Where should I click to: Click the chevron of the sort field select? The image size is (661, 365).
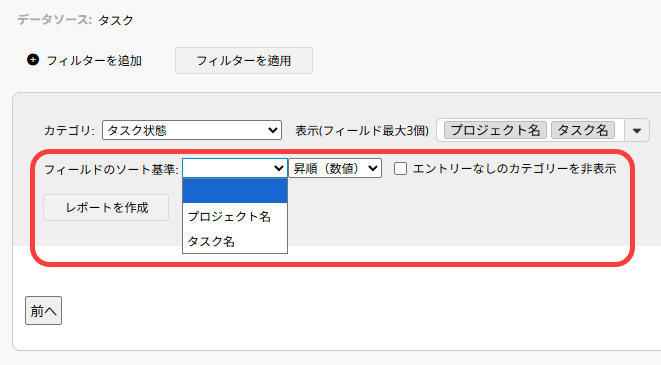click(x=279, y=168)
